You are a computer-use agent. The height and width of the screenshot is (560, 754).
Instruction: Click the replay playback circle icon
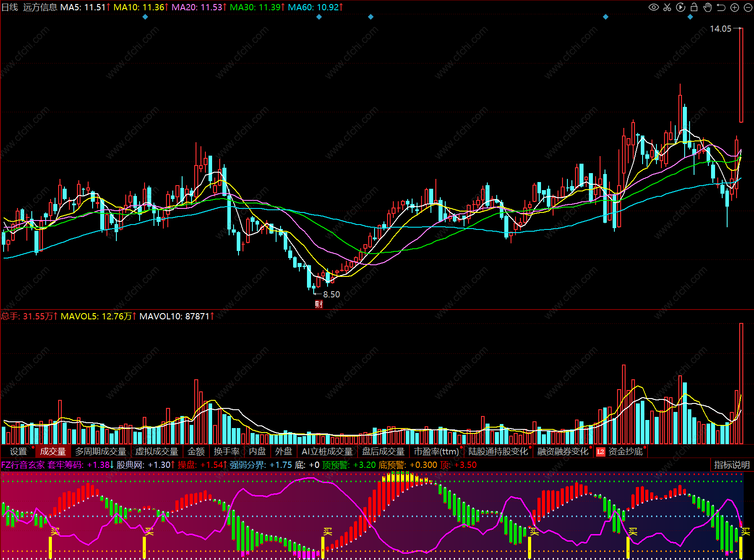pyautogui.click(x=681, y=7)
